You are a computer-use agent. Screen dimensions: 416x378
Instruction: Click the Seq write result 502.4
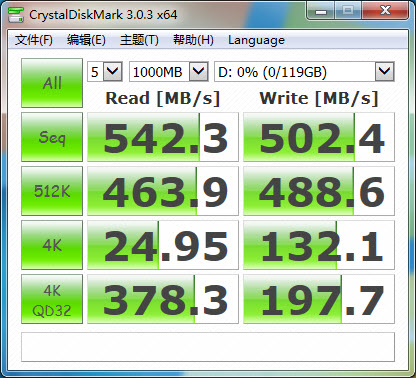point(319,137)
